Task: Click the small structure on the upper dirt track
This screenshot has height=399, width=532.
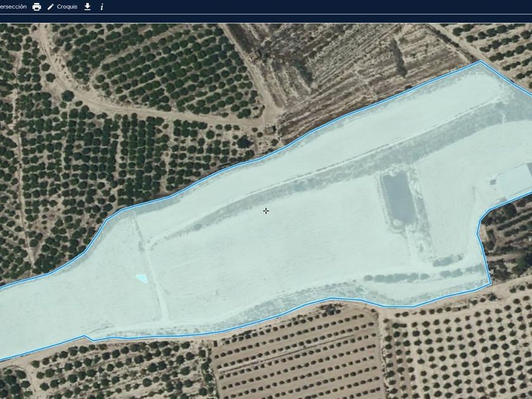Action: click(255, 54)
